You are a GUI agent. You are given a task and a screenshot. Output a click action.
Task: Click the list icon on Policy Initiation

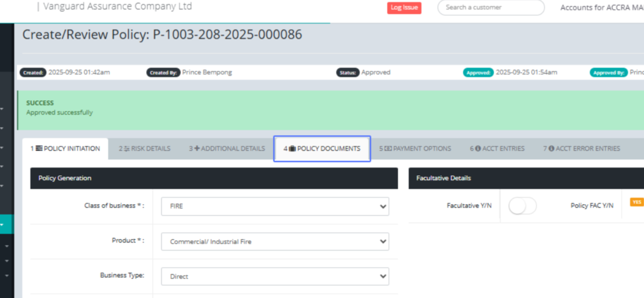(39, 148)
